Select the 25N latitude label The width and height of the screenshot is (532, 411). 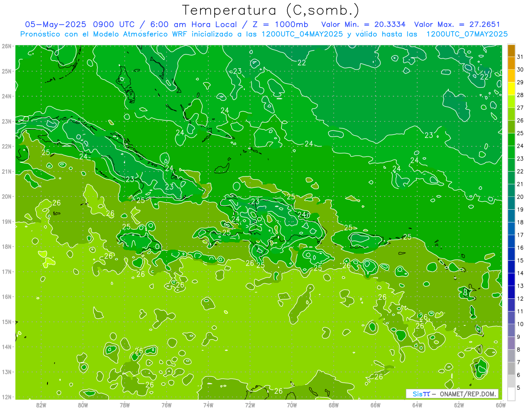(7, 71)
